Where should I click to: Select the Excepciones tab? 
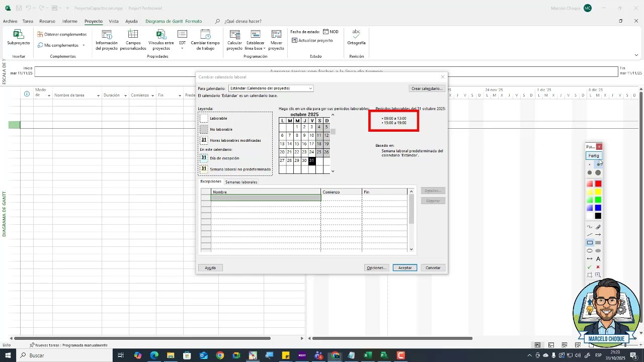[211, 182]
